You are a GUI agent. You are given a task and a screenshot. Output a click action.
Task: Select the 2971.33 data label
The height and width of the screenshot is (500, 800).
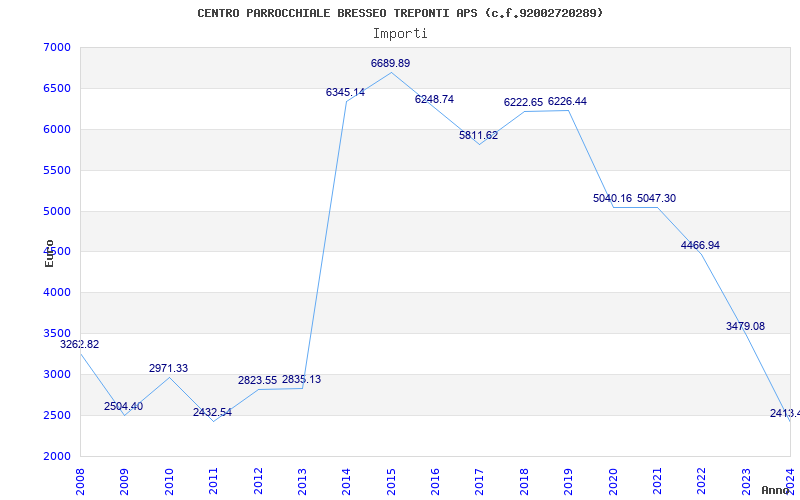[168, 368]
